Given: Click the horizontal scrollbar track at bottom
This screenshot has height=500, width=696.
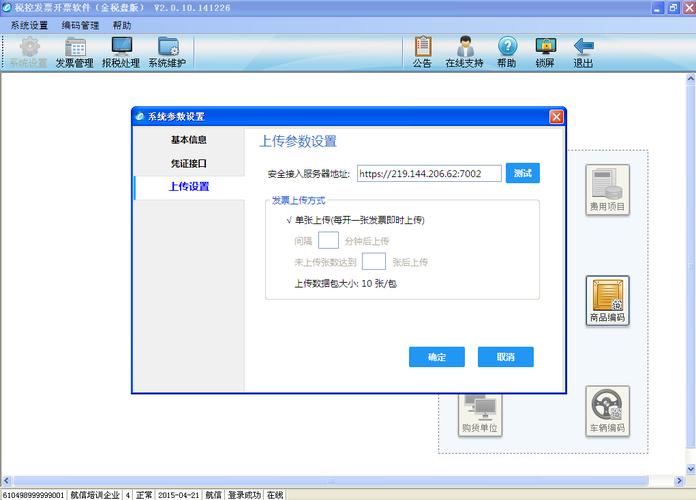Looking at the screenshot, I should (331, 480).
